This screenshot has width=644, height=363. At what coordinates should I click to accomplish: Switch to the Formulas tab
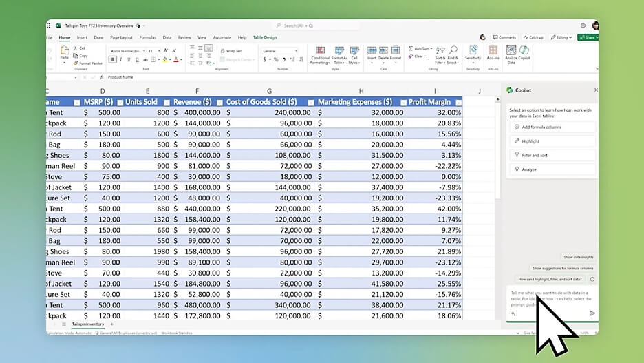[x=147, y=37]
